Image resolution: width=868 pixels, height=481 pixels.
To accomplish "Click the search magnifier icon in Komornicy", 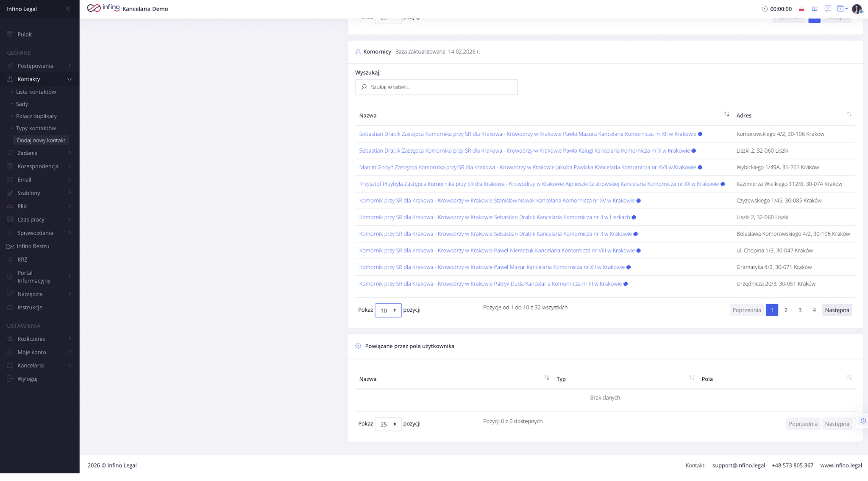I will (364, 87).
